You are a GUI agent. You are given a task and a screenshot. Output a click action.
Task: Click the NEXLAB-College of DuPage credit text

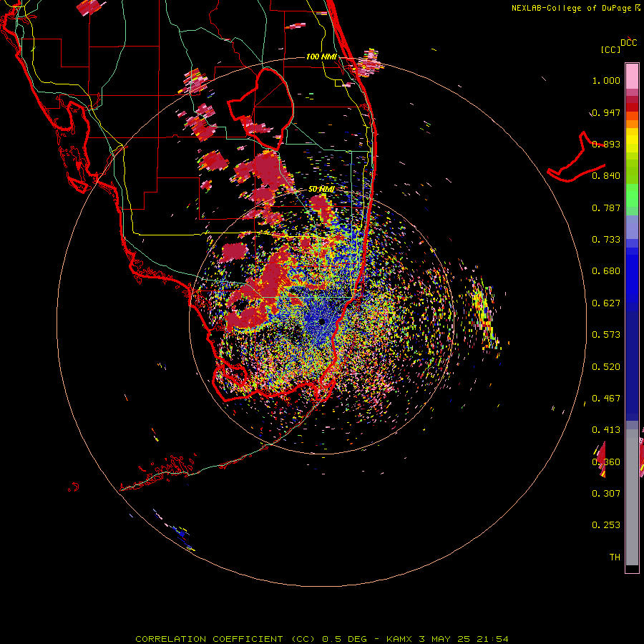pos(575,8)
